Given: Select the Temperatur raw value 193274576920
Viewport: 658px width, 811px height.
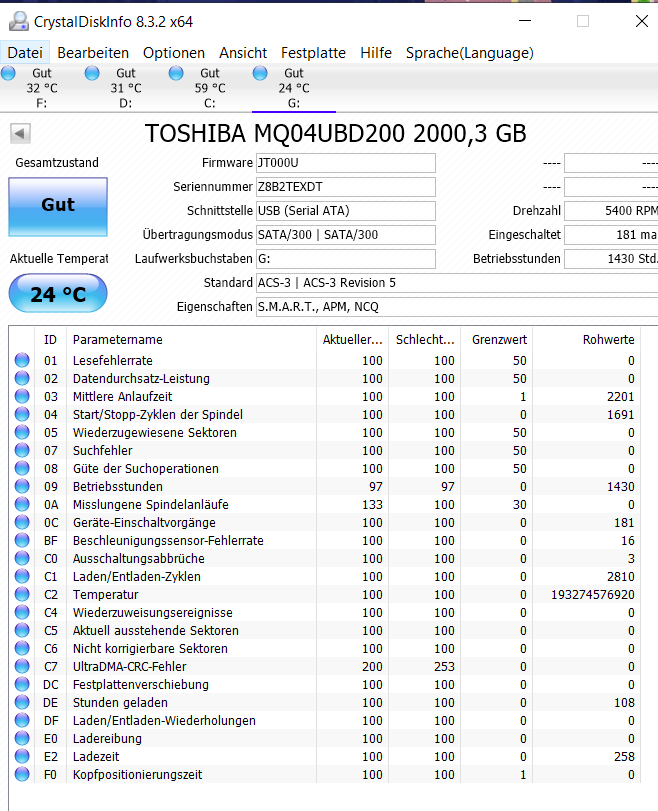Looking at the screenshot, I should [592, 595].
